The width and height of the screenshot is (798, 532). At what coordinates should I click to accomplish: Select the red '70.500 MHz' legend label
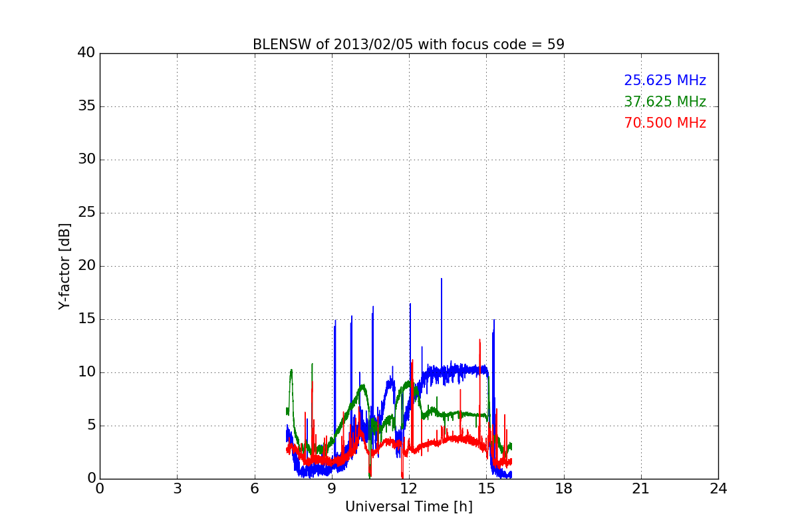pos(665,123)
